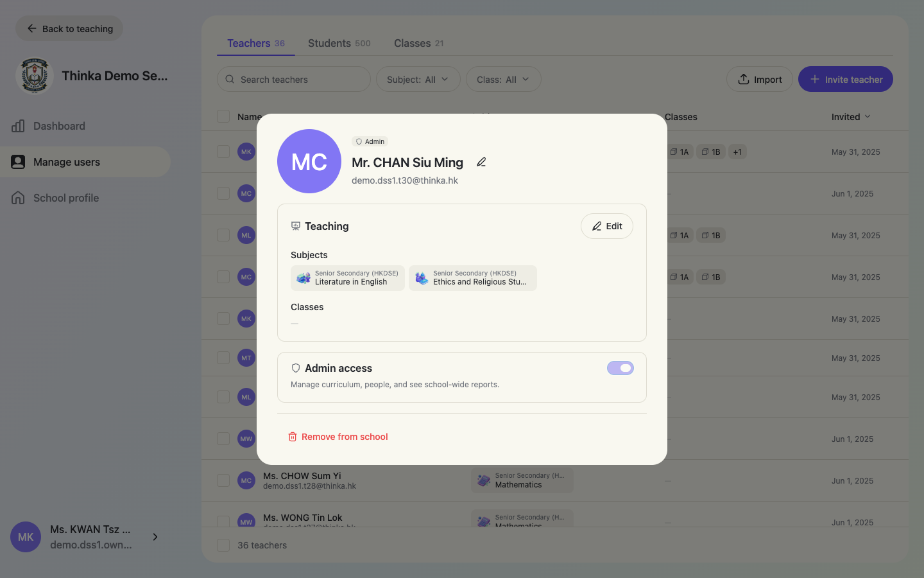Tick the select-all checkbox in the Name header
Screen dimensions: 924x578
point(223,116)
